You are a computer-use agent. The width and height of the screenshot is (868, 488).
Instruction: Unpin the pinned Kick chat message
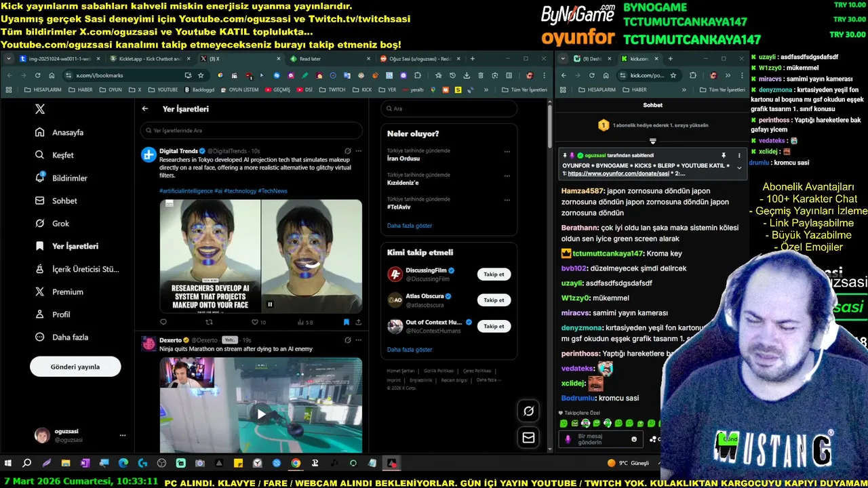(724, 155)
